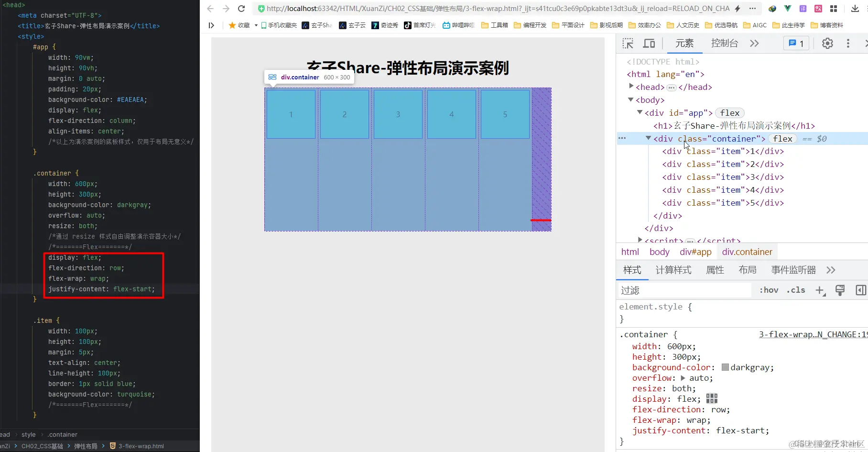Toggle rendering emulation paintbrush icon

click(x=840, y=290)
